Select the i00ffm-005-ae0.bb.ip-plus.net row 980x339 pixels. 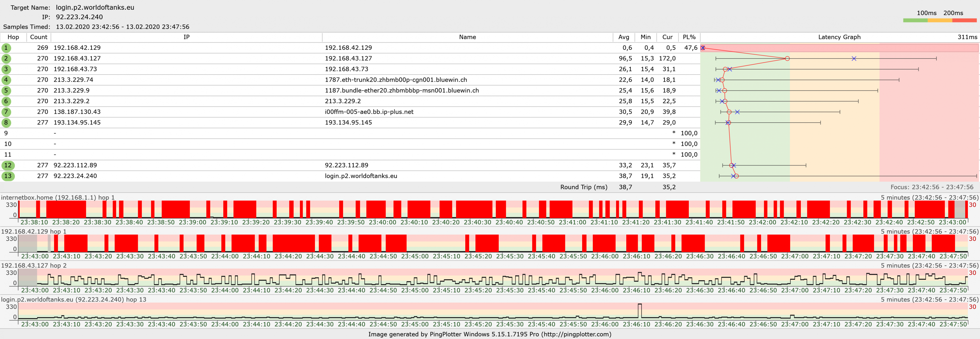[369, 112]
